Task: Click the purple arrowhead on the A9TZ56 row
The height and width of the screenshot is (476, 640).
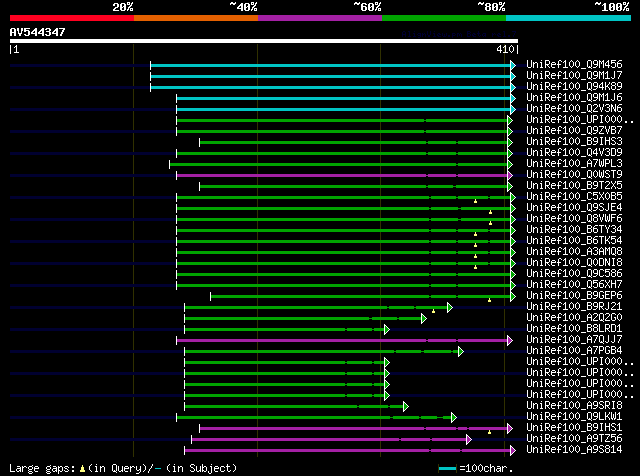Action: pyautogui.click(x=469, y=440)
